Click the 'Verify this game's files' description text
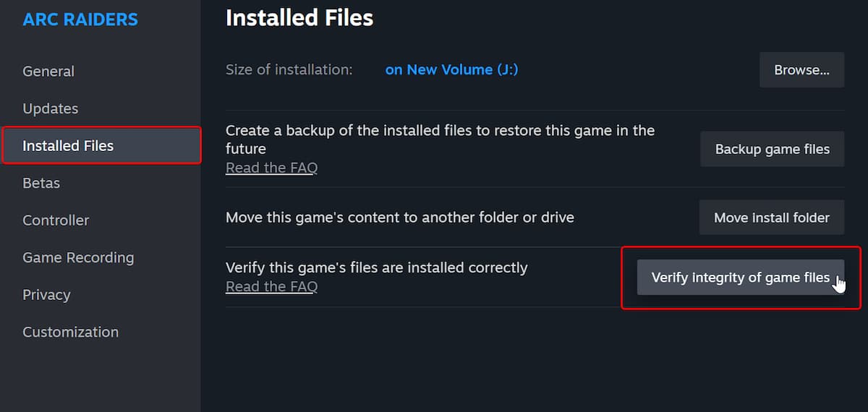The width and height of the screenshot is (868, 412). [x=376, y=267]
